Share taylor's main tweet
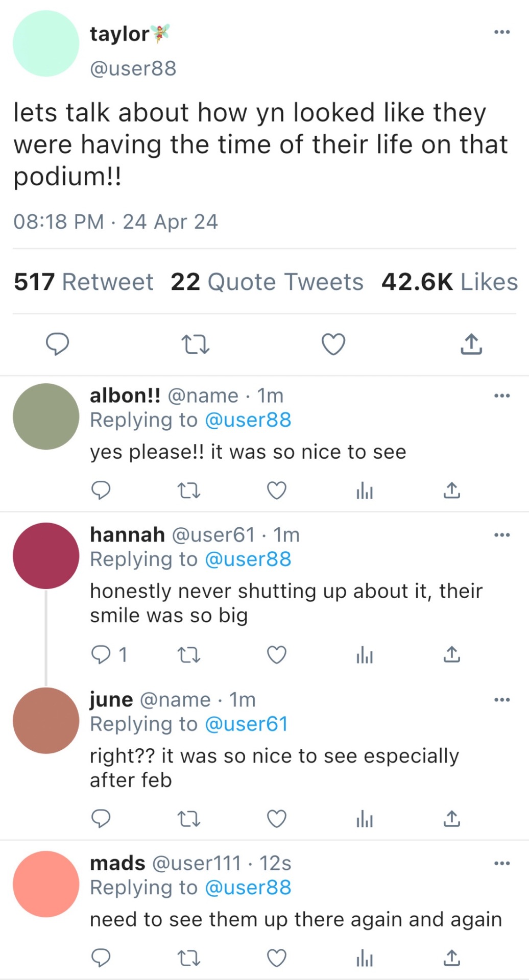 pos(471,345)
